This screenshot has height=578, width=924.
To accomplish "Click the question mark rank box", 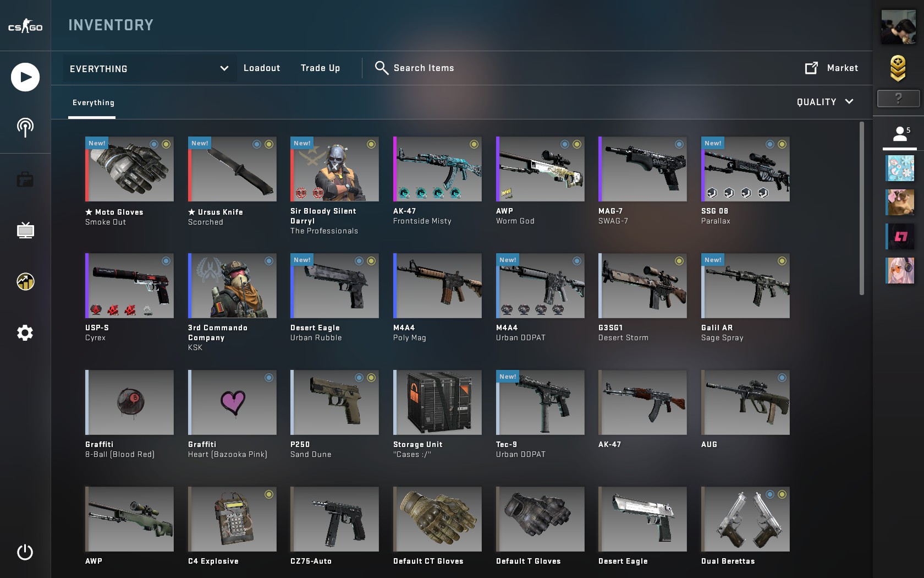I will tap(898, 99).
